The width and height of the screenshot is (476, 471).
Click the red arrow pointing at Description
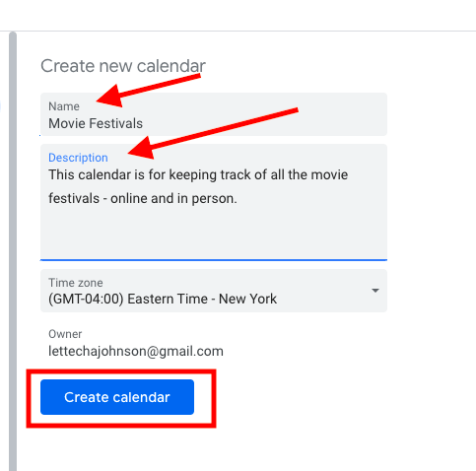213,133
